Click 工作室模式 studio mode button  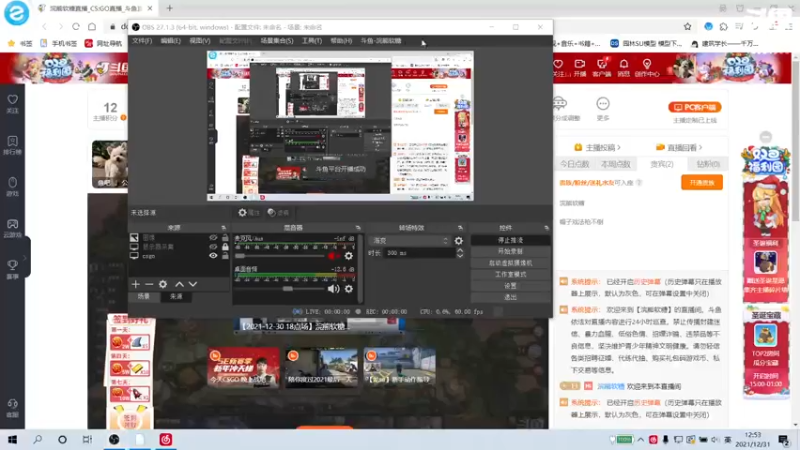[x=510, y=274]
